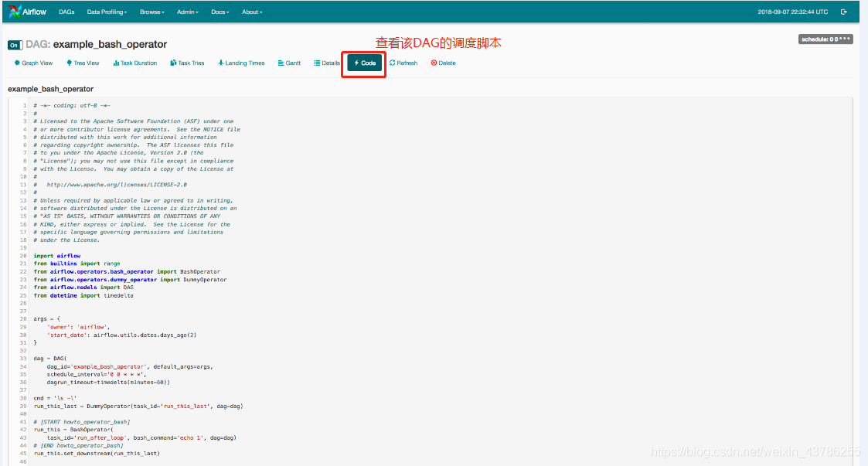Click the END howto_operator_bash comment
The width and height of the screenshot is (868, 466).
(79, 446)
